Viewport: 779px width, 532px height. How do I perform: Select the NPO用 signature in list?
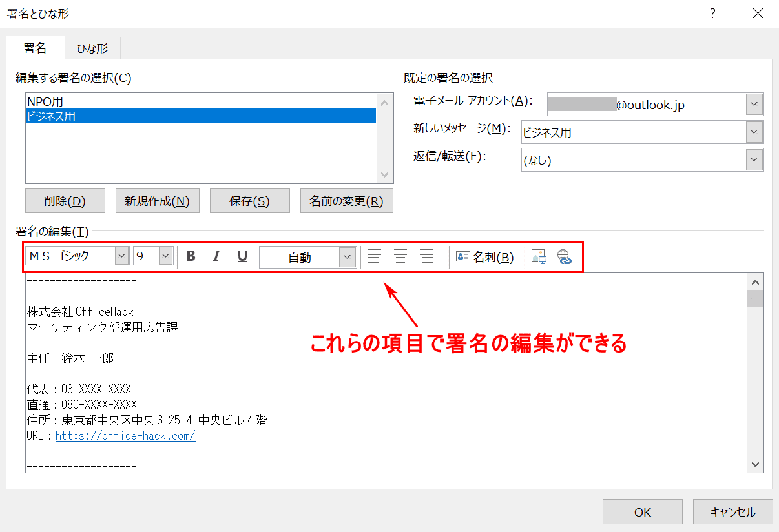(x=45, y=101)
